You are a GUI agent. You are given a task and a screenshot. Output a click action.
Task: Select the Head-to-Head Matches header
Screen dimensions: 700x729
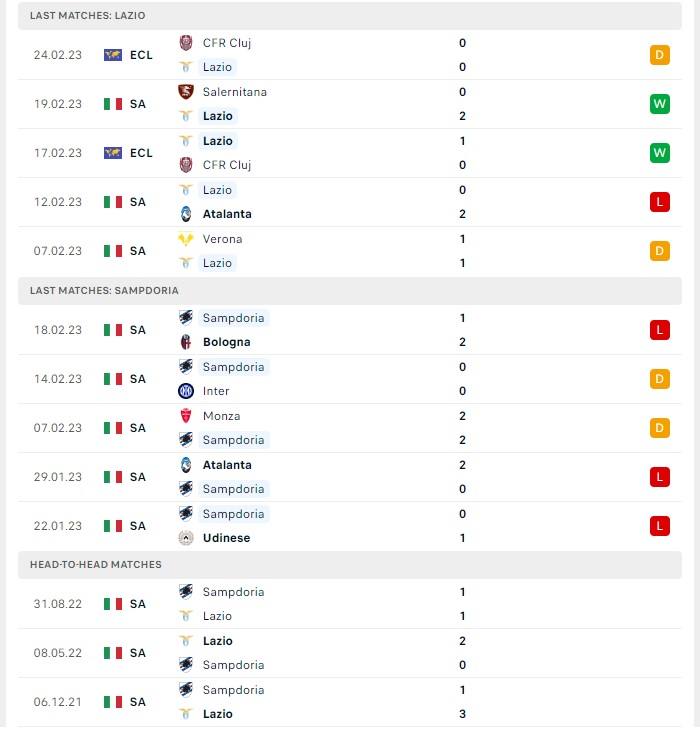click(350, 564)
